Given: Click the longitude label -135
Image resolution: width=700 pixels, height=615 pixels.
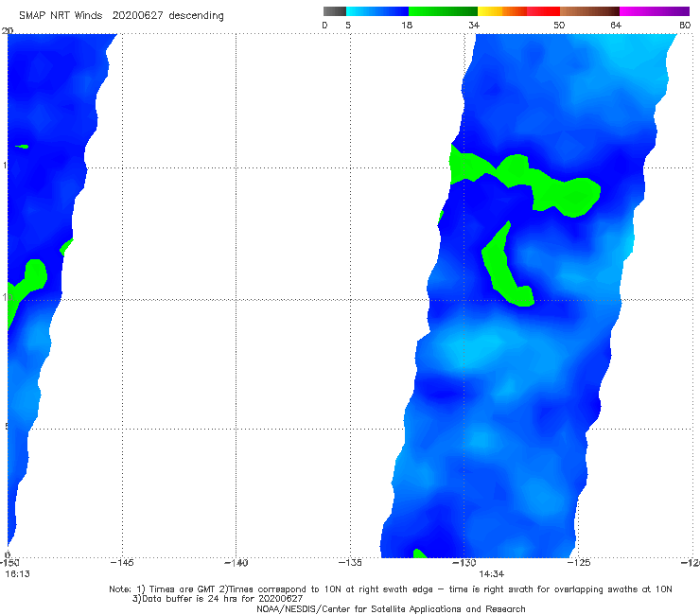Looking at the screenshot, I should click(350, 563).
